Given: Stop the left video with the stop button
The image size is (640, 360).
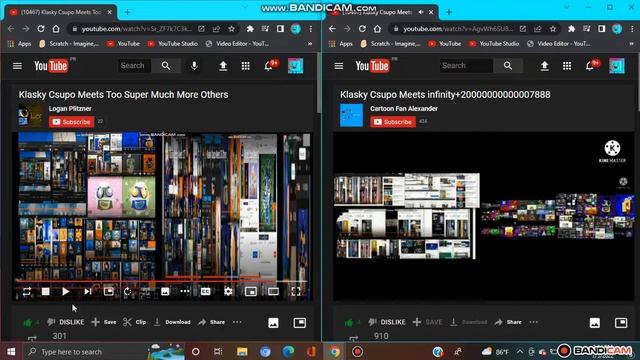Looking at the screenshot, I should coord(46,291).
